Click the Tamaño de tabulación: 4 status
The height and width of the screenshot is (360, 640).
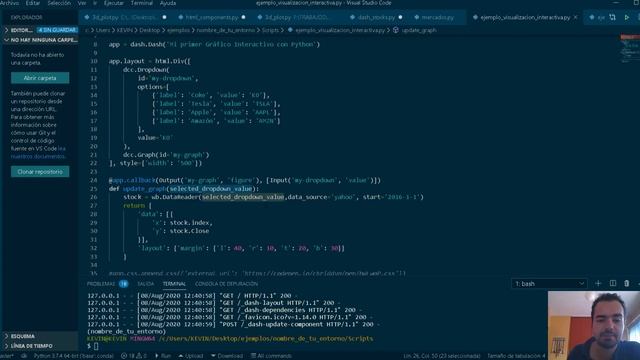click(516, 356)
